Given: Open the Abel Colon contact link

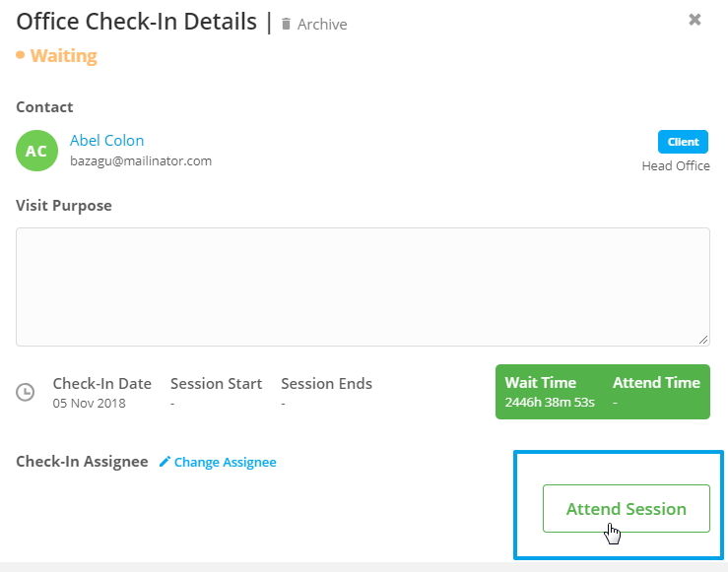Looking at the screenshot, I should tap(106, 140).
